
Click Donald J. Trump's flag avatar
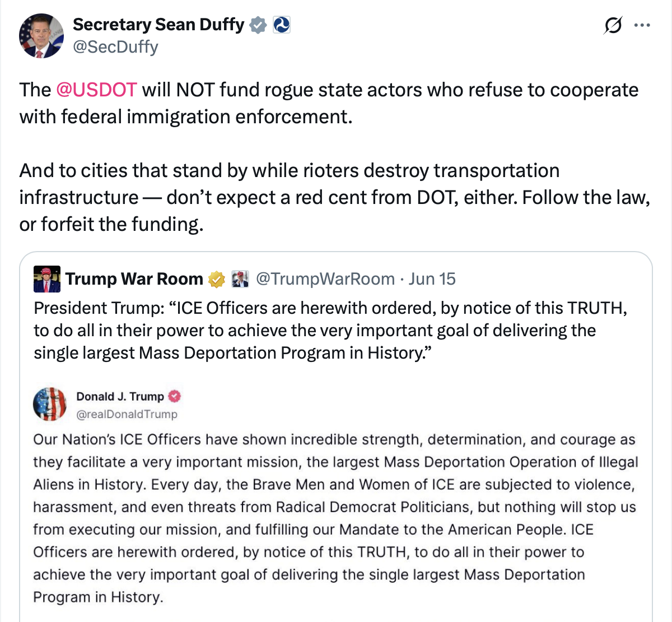pyautogui.click(x=50, y=404)
